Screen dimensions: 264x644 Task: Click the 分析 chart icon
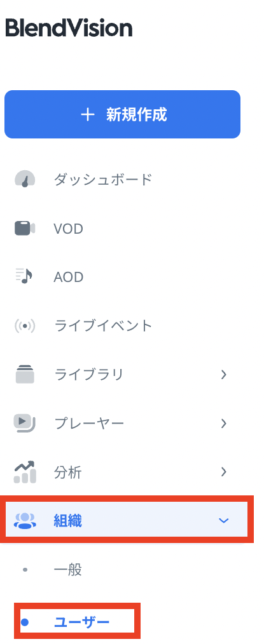pos(25,473)
